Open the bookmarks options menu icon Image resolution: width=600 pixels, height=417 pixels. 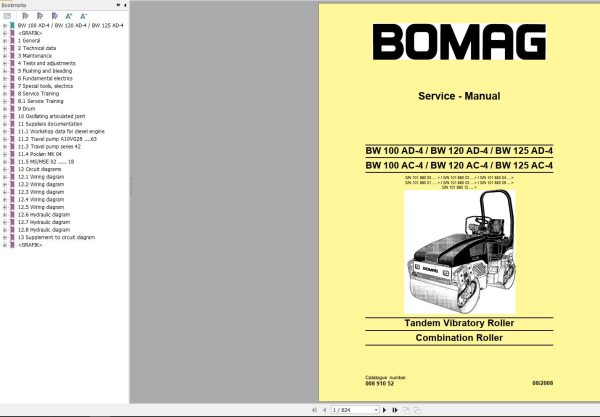click(x=7, y=16)
